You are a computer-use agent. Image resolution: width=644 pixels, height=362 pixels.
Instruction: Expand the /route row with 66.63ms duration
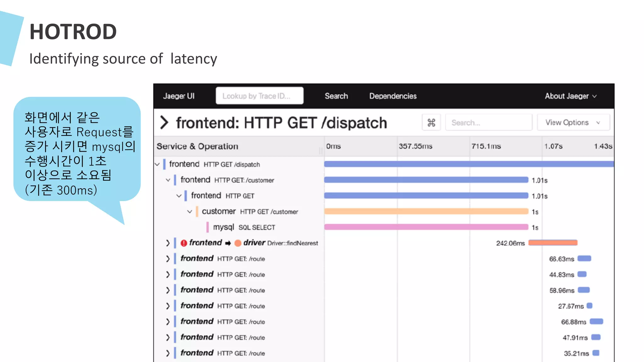point(168,259)
